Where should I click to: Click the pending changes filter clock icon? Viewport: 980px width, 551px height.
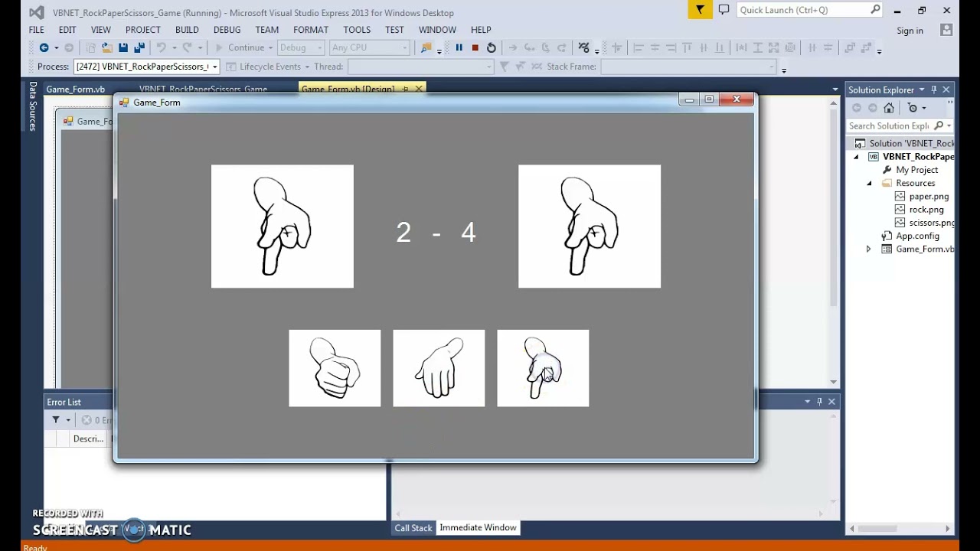click(913, 108)
